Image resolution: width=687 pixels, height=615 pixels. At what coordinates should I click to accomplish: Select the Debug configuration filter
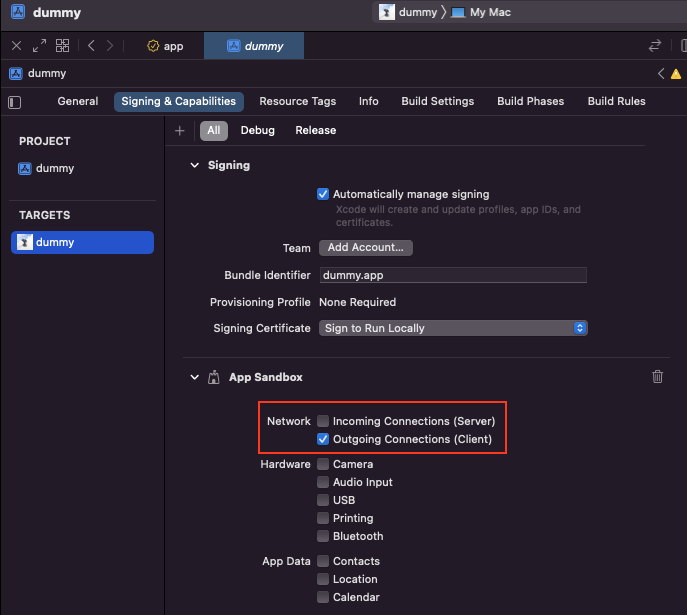[258, 131]
